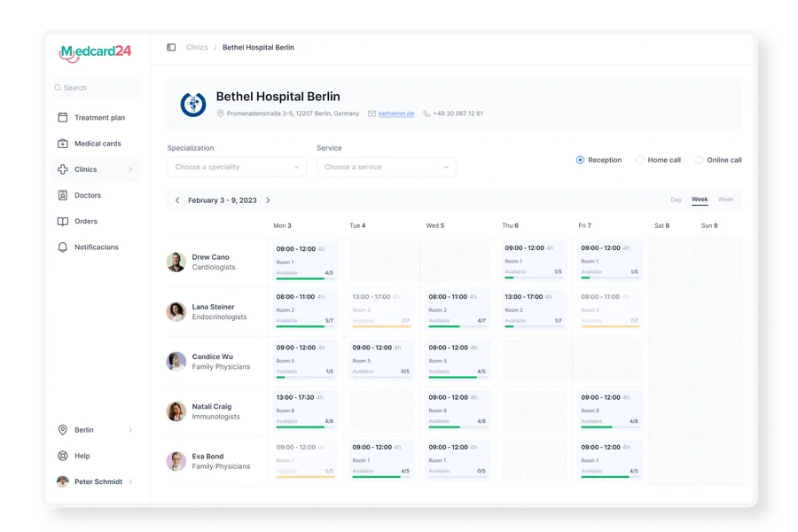Click the Notifications bell icon
The width and height of the screenshot is (798, 532).
(x=62, y=247)
